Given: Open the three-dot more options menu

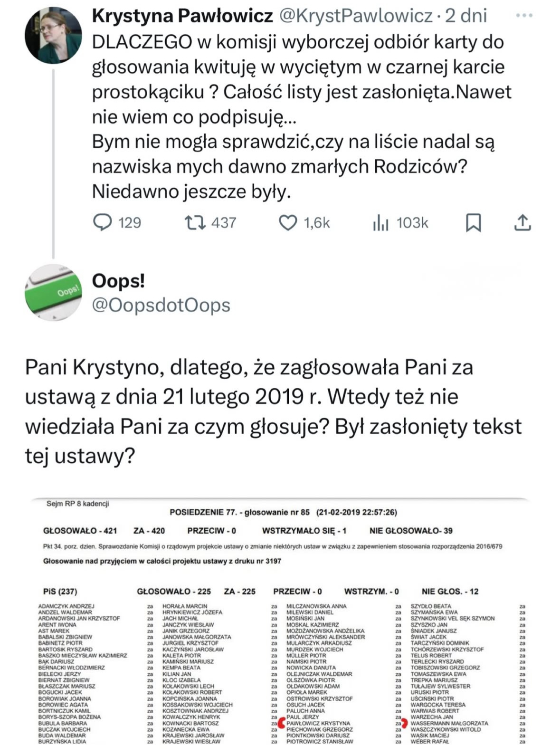Looking at the screenshot, I should pos(524,16).
